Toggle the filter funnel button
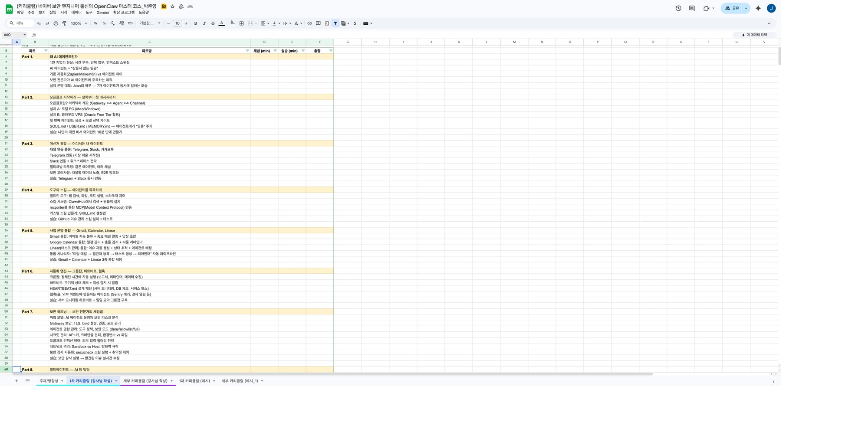 pos(335,23)
